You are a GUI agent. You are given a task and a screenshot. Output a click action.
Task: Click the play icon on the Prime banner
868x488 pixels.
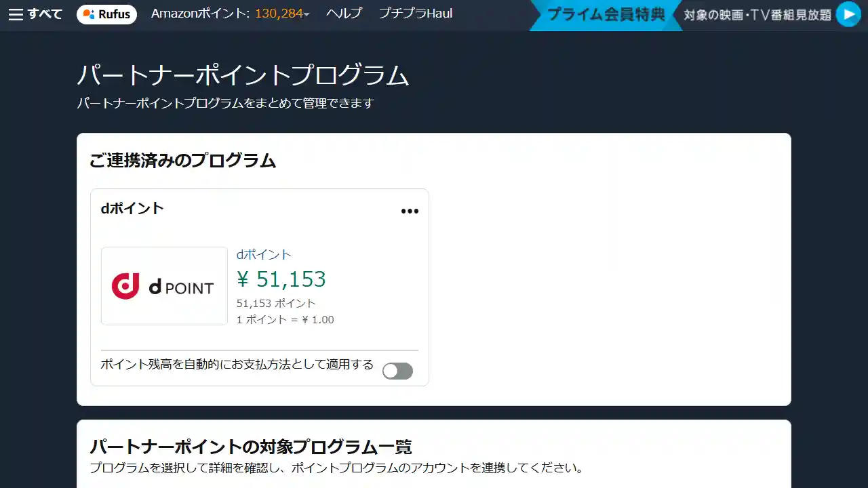[848, 14]
